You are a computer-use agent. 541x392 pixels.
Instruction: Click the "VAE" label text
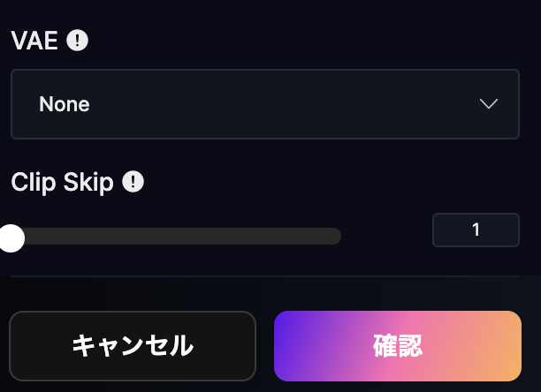point(34,41)
